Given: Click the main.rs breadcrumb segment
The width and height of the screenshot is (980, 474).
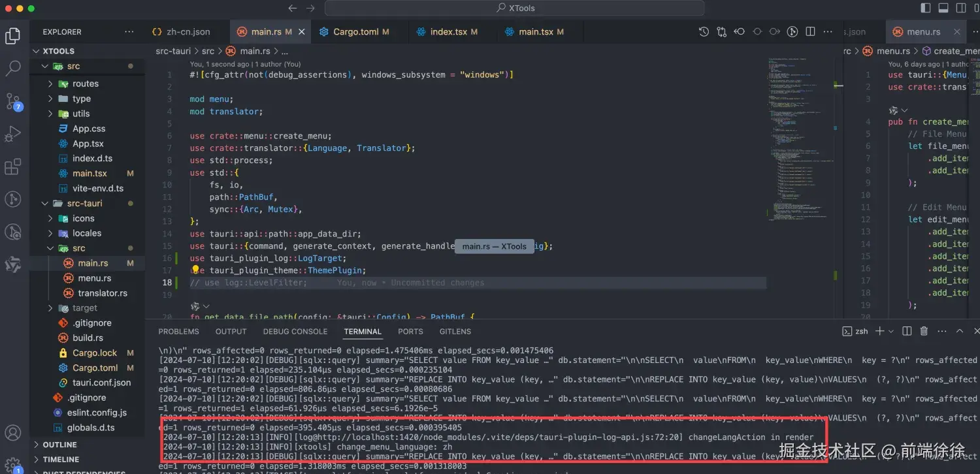Looking at the screenshot, I should coord(255,51).
